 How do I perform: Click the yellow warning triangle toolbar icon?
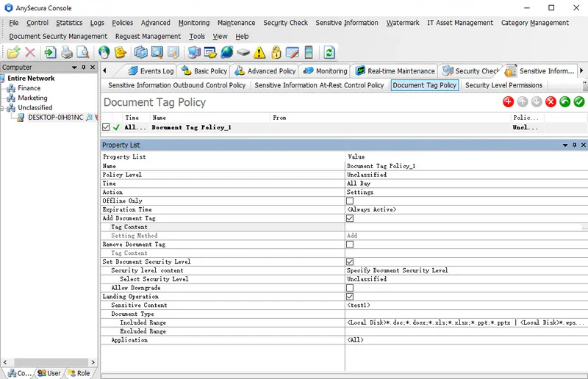(x=259, y=52)
